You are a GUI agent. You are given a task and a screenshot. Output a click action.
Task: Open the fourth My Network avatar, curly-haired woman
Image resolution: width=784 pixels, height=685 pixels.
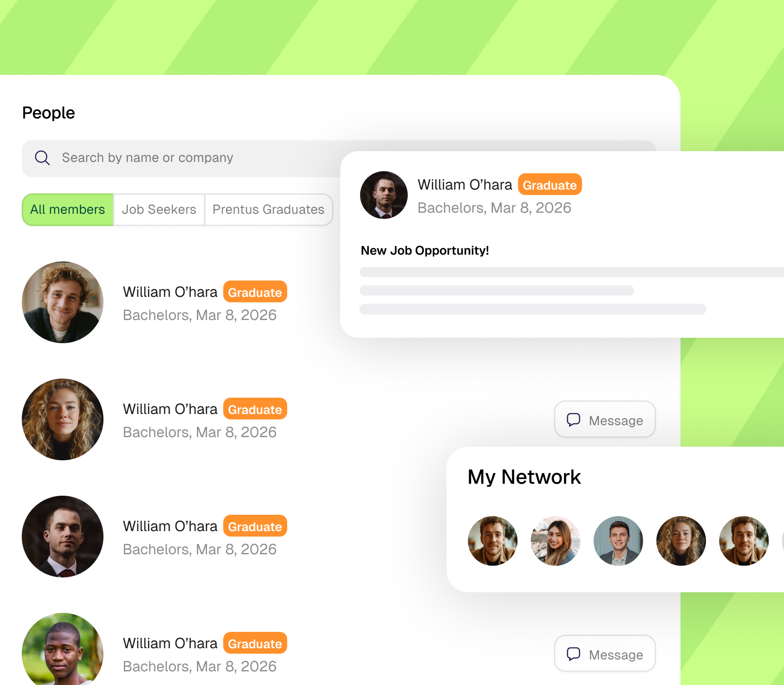681,541
